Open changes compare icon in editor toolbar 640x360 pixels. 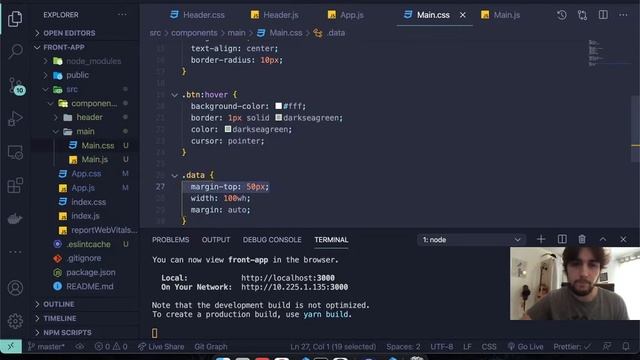click(x=582, y=15)
